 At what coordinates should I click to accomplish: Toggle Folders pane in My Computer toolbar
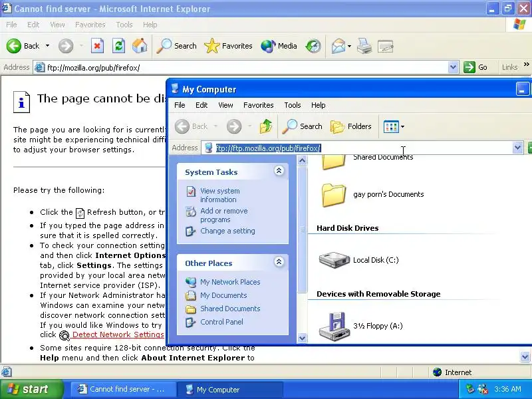click(x=351, y=126)
